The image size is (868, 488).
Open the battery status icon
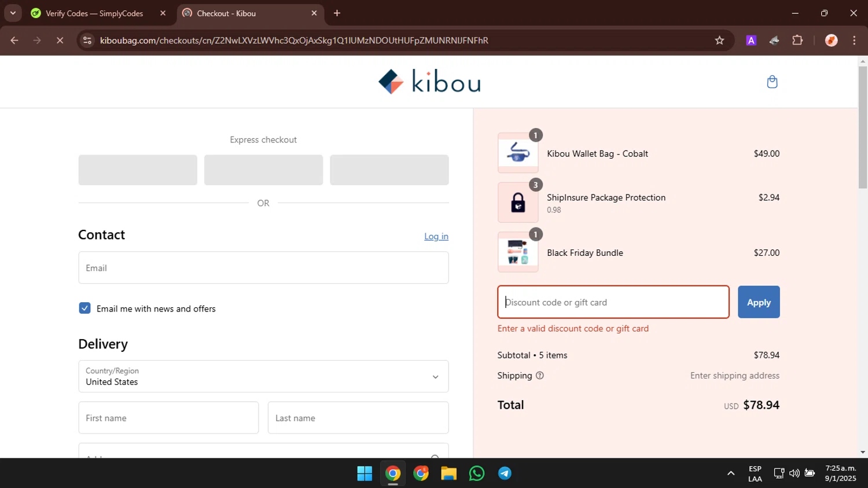click(810, 474)
